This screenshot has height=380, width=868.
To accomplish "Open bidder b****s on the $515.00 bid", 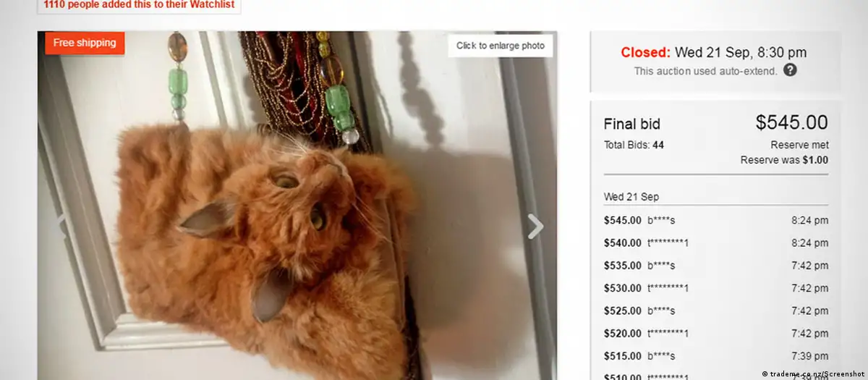I will (661, 356).
